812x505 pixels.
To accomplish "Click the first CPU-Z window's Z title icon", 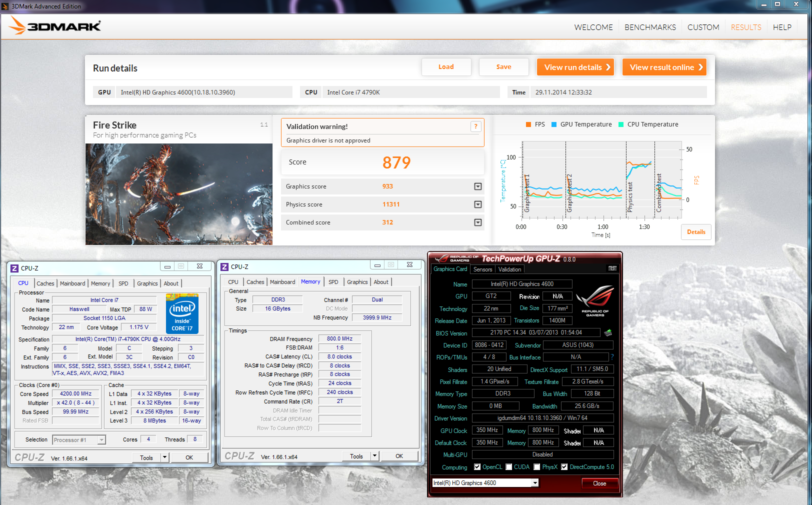I will (14, 268).
